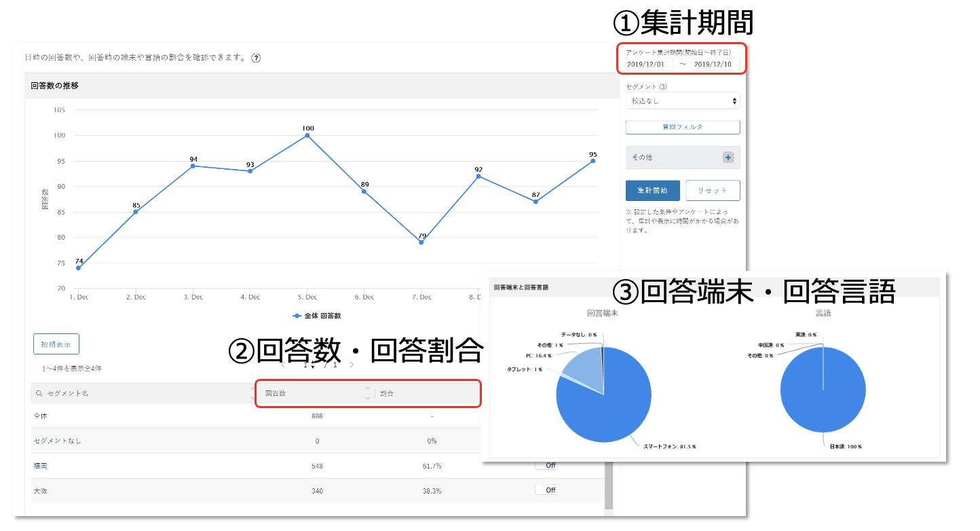
Task: Click the 100 data point on 5. Dec
Action: [x=307, y=135]
